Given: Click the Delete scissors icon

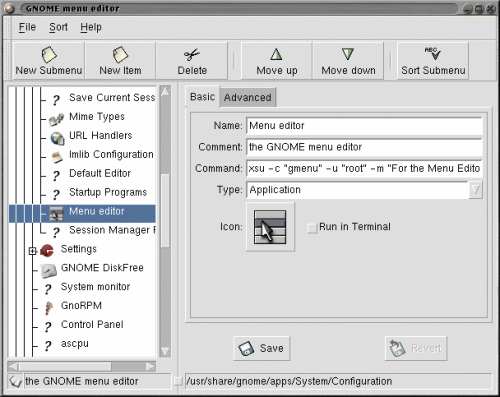Looking at the screenshot, I should [192, 55].
